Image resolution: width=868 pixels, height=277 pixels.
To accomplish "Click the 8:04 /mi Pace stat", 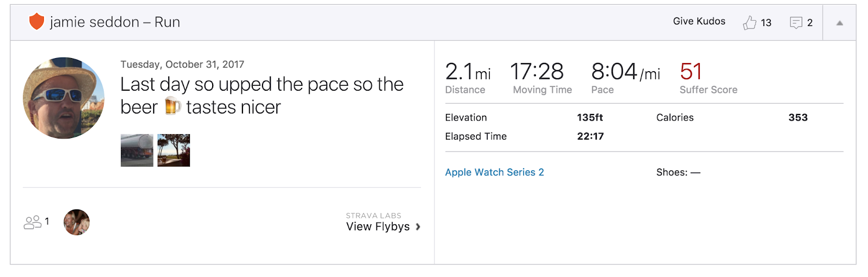I will point(625,72).
